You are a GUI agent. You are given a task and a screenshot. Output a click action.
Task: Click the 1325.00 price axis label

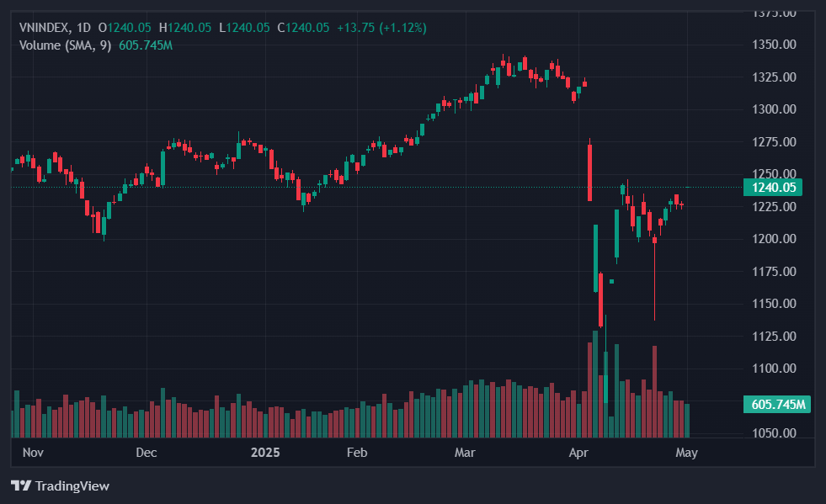pos(774,77)
